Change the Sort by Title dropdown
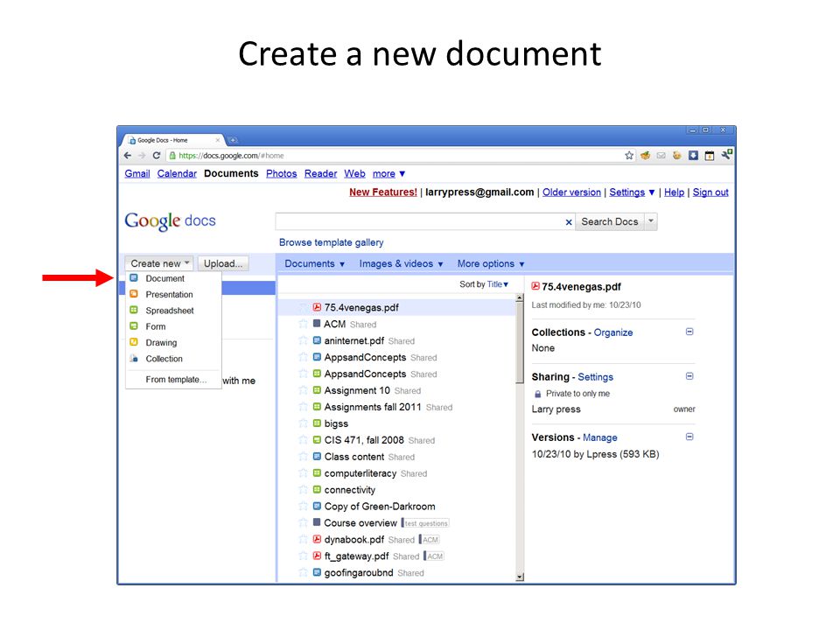This screenshot has width=840, height=630. (497, 284)
